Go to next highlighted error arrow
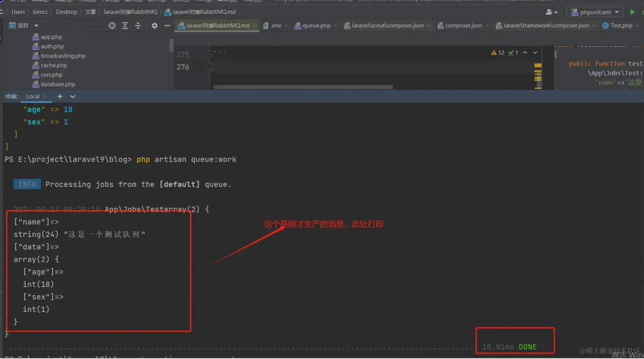 click(535, 53)
